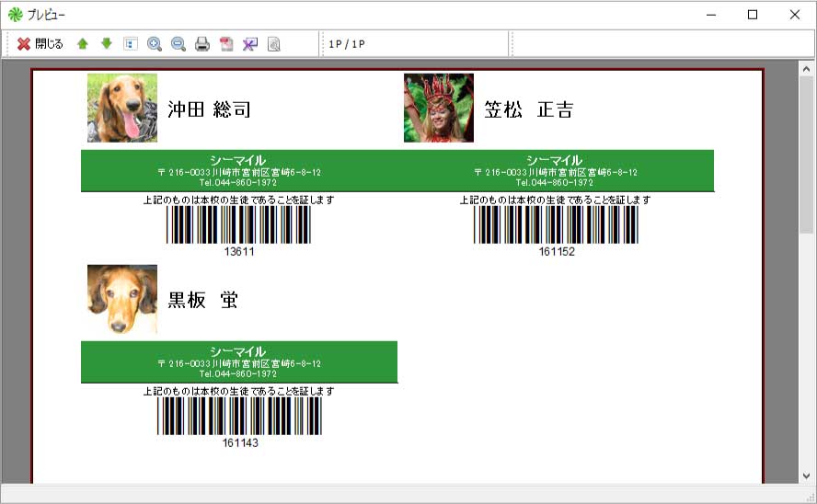The height and width of the screenshot is (504, 817).
Task: Minimize the プレビュー window
Action: pos(711,15)
